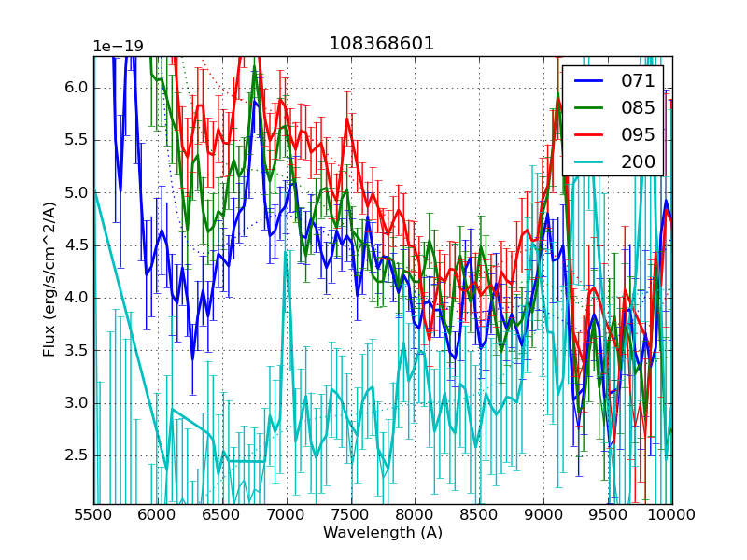Select the 095 legend entry label
This screenshot has width=747, height=560.
click(x=640, y=134)
